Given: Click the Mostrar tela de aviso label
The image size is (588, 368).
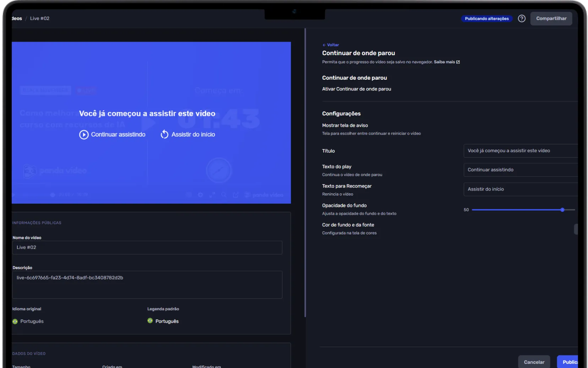Looking at the screenshot, I should click(x=345, y=126).
